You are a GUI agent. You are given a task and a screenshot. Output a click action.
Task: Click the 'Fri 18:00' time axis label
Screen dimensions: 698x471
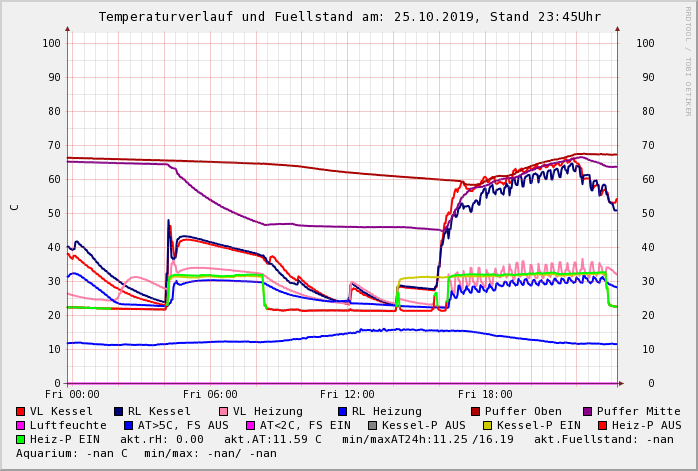point(485,394)
